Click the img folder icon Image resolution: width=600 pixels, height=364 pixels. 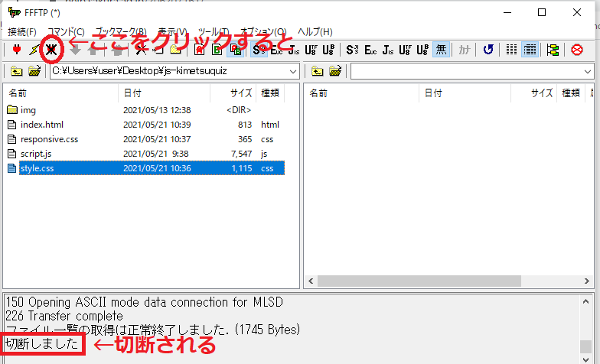12,110
